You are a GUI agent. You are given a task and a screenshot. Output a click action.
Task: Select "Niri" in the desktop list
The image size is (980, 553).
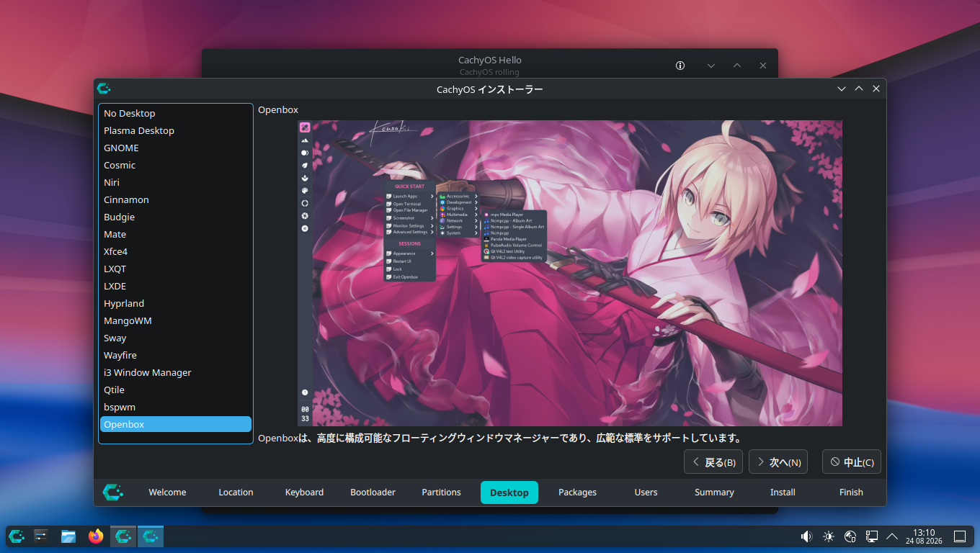coord(176,182)
